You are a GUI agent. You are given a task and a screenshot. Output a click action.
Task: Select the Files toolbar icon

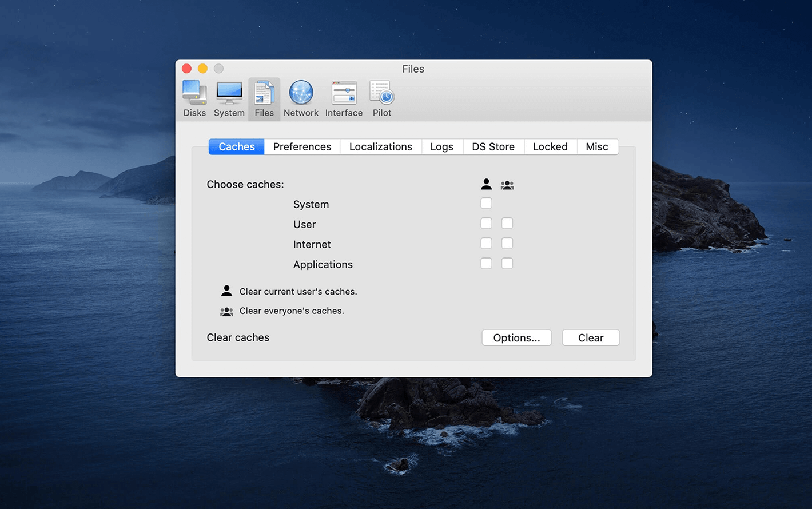tap(264, 98)
